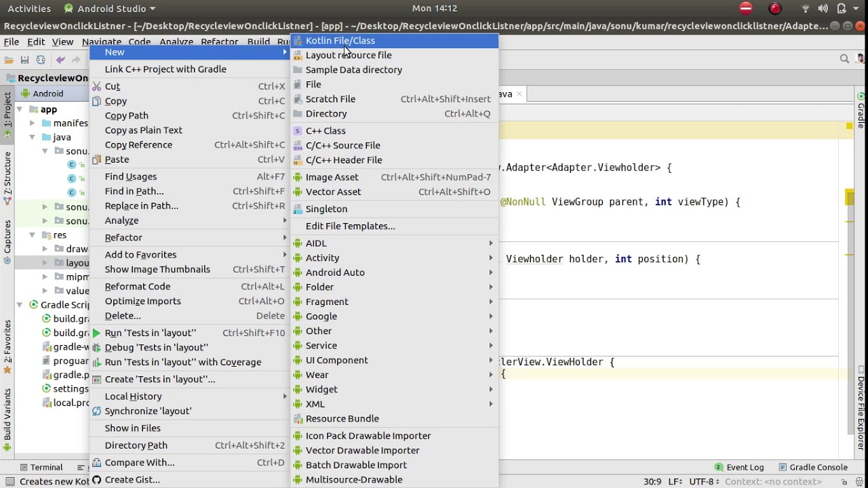The height and width of the screenshot is (488, 868).
Task: Click the GitHub icon beside Create Gist
Action: 96,480
